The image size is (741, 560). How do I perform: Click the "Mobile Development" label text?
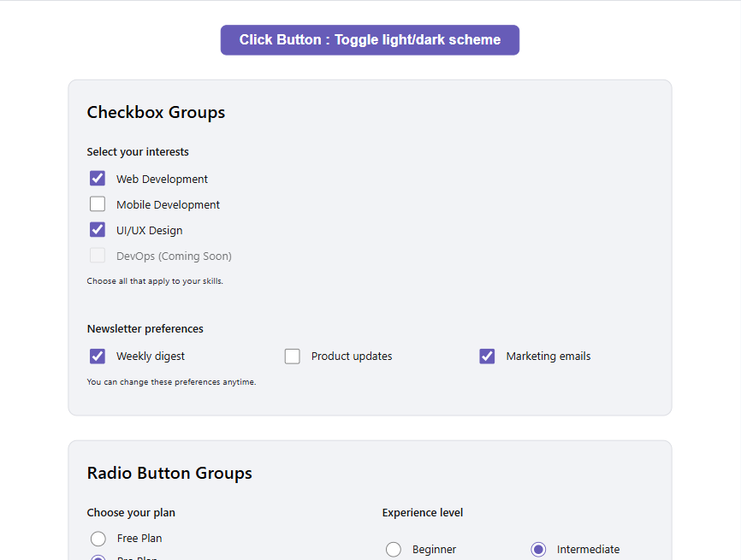coord(168,205)
